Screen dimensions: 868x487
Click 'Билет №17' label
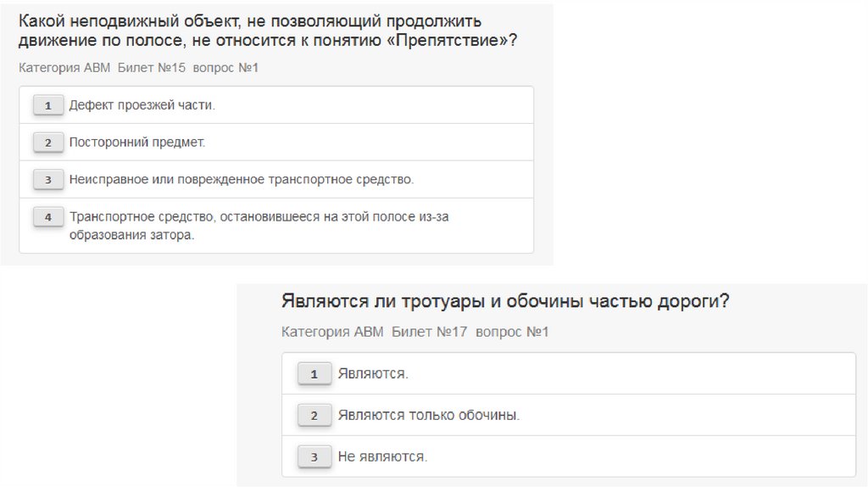pyautogui.click(x=429, y=332)
